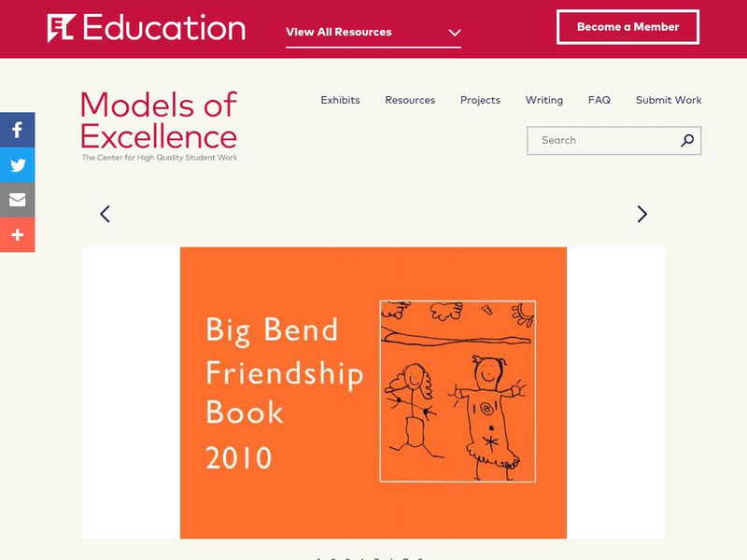The height and width of the screenshot is (560, 747).
Task: Click the email share envelope icon
Action: (17, 200)
